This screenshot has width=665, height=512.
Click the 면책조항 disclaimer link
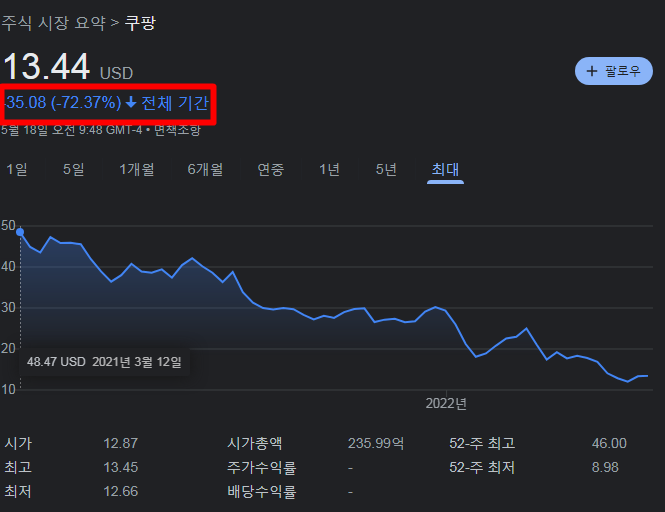click(177, 130)
